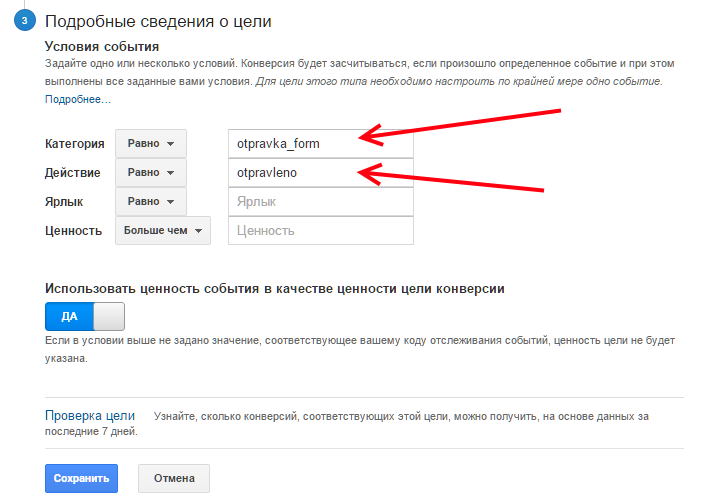
Task: Click the Ярлык row label
Action: (x=64, y=202)
